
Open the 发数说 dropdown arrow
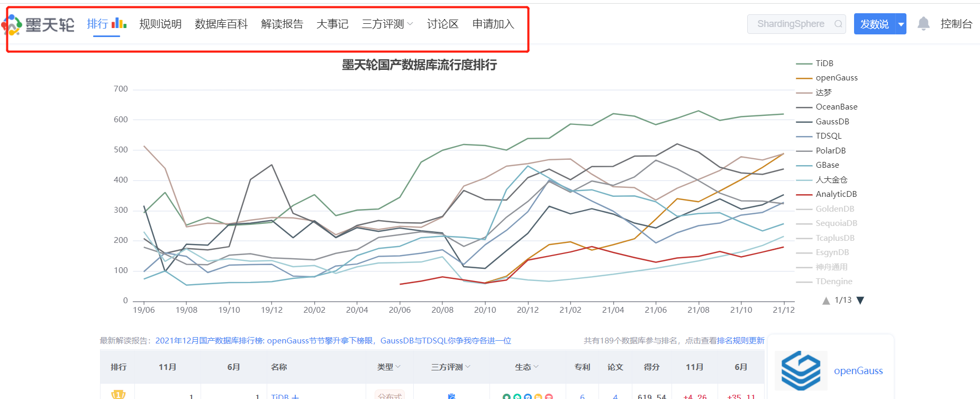[x=901, y=24]
